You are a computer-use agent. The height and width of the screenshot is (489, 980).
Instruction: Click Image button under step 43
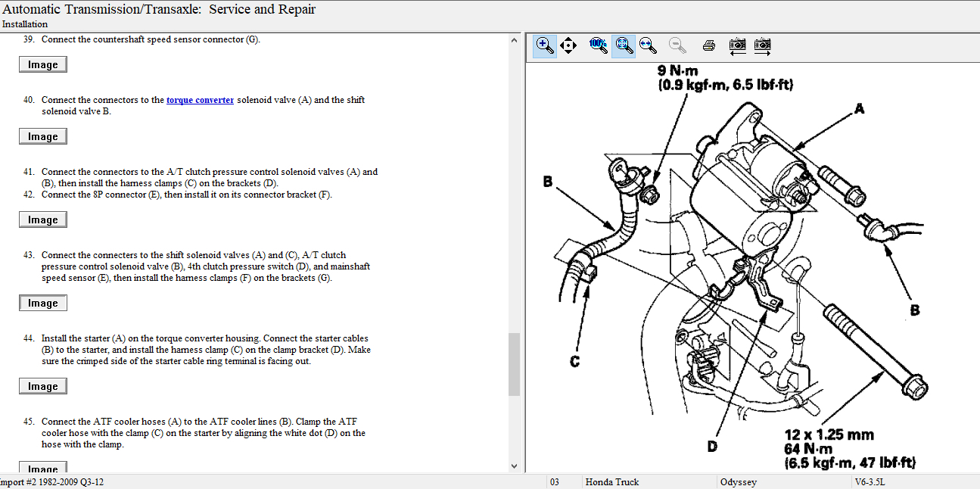(43, 304)
